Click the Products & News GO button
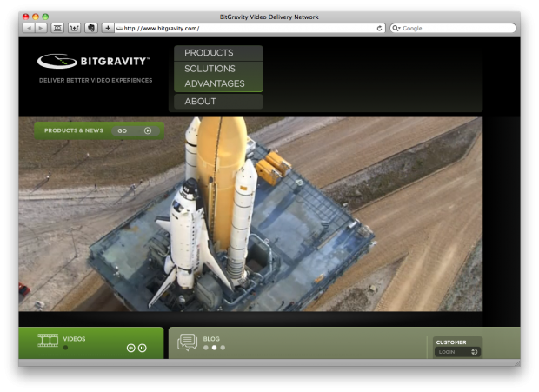The image size is (539, 392). (x=136, y=131)
